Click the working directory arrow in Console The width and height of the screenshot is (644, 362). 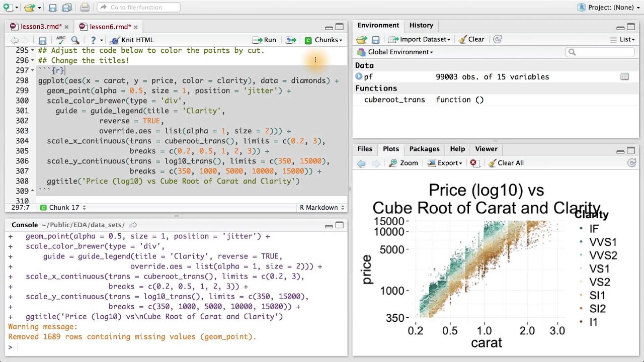(133, 225)
